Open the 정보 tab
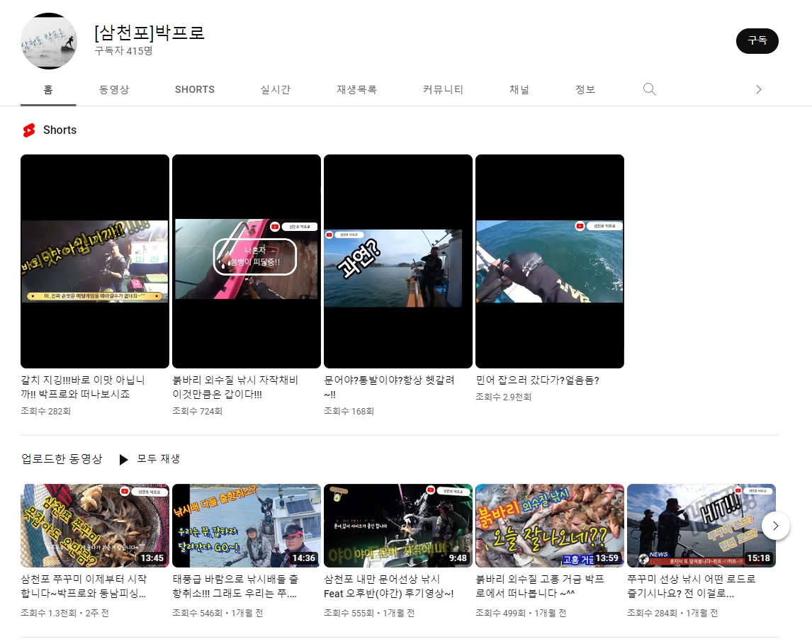Viewport: 812px width, 644px height. point(585,89)
